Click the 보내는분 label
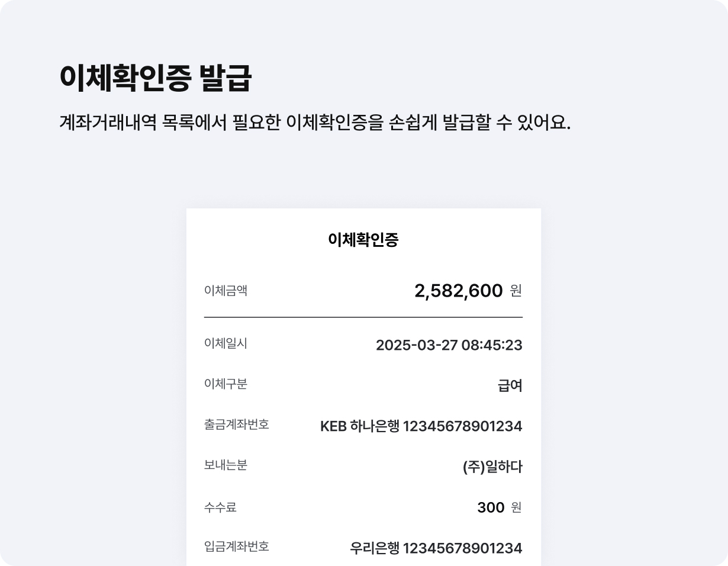The image size is (728, 566). (226, 465)
